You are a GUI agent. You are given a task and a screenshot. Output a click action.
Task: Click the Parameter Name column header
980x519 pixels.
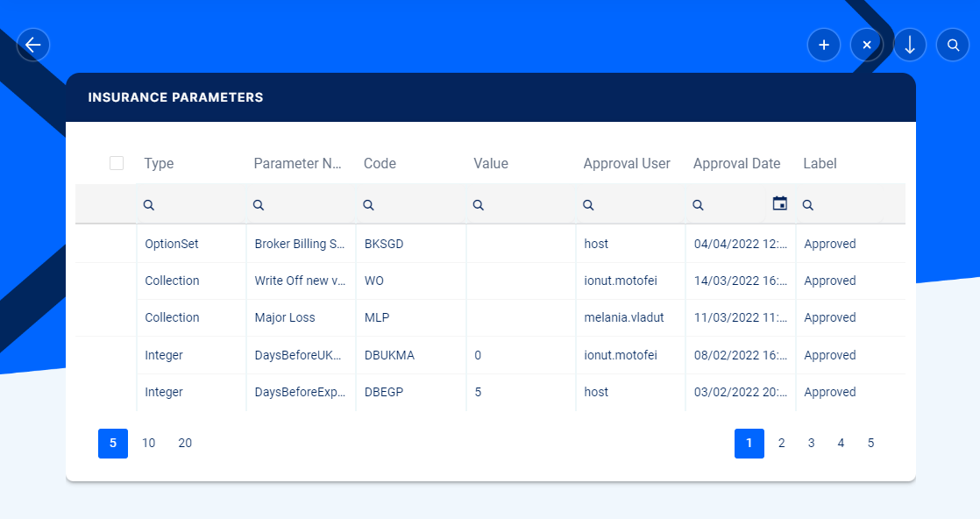[x=297, y=163]
